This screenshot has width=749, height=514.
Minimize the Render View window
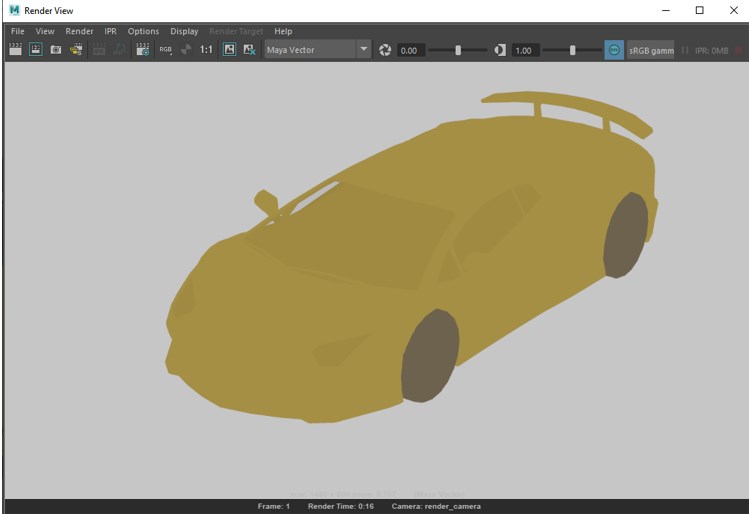[x=666, y=10]
